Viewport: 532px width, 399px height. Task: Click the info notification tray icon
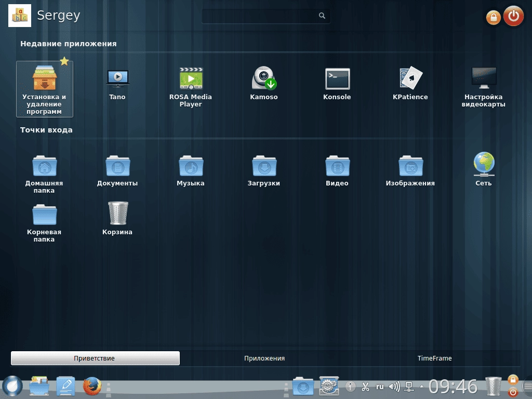tap(351, 386)
